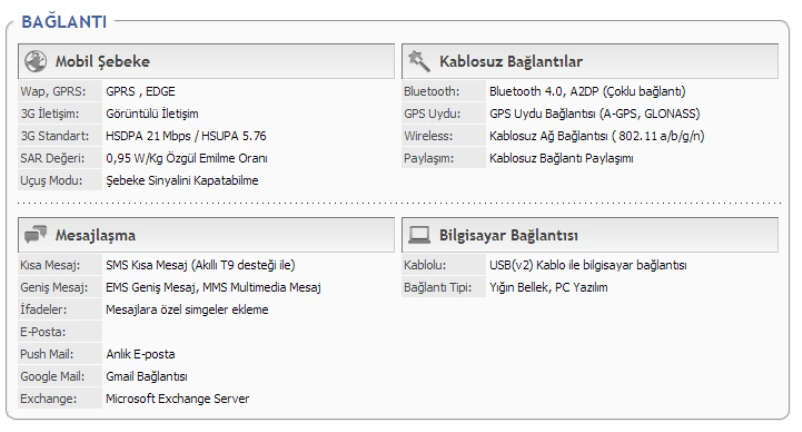Click the laptop icon beside Bilgisayar Bağlantısı
The height and width of the screenshot is (432, 802).
pos(417,237)
